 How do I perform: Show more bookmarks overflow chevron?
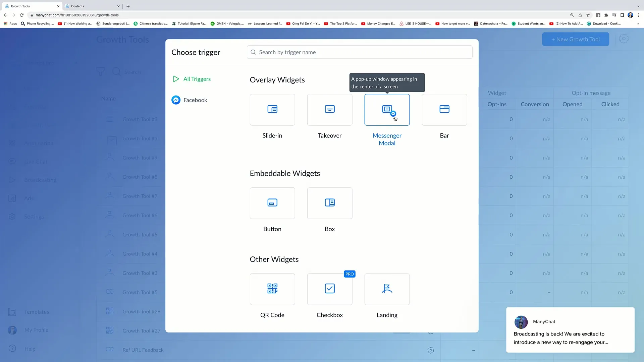click(x=638, y=24)
